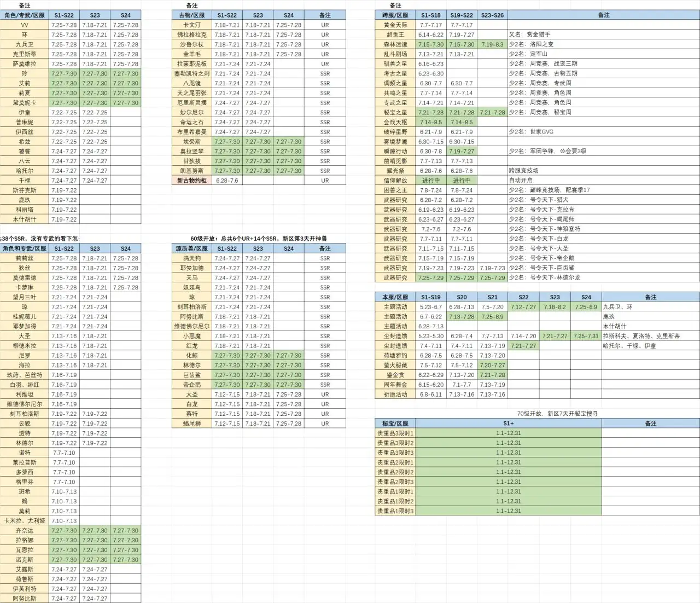
Task: Select the 贵重品3限时1 cell
Action: point(395,433)
